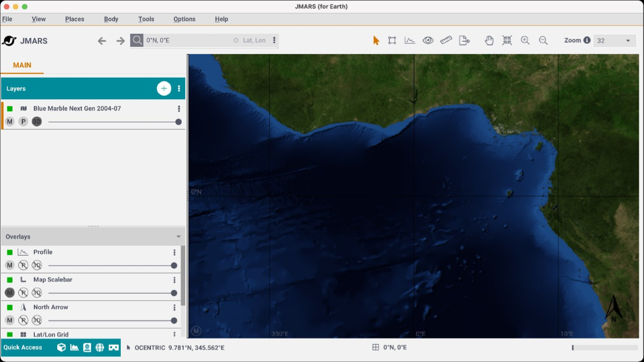This screenshot has width=644, height=362.
Task: Open Profile overlay options menu
Action: pos(174,252)
